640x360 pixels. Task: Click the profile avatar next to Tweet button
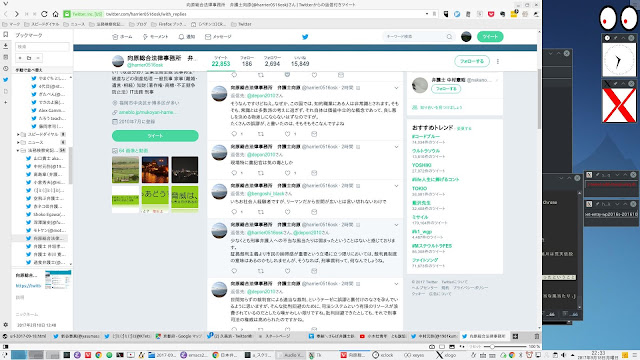tap(466, 37)
